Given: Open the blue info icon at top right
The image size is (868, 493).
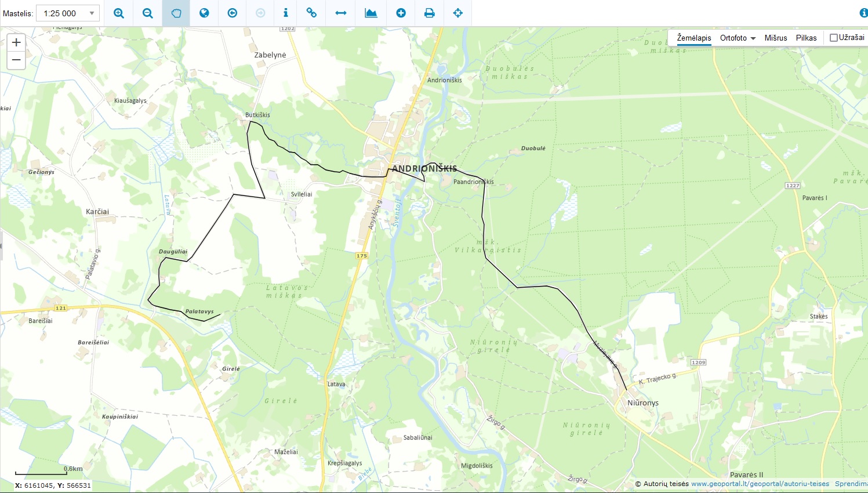Looking at the screenshot, I should 863,13.
